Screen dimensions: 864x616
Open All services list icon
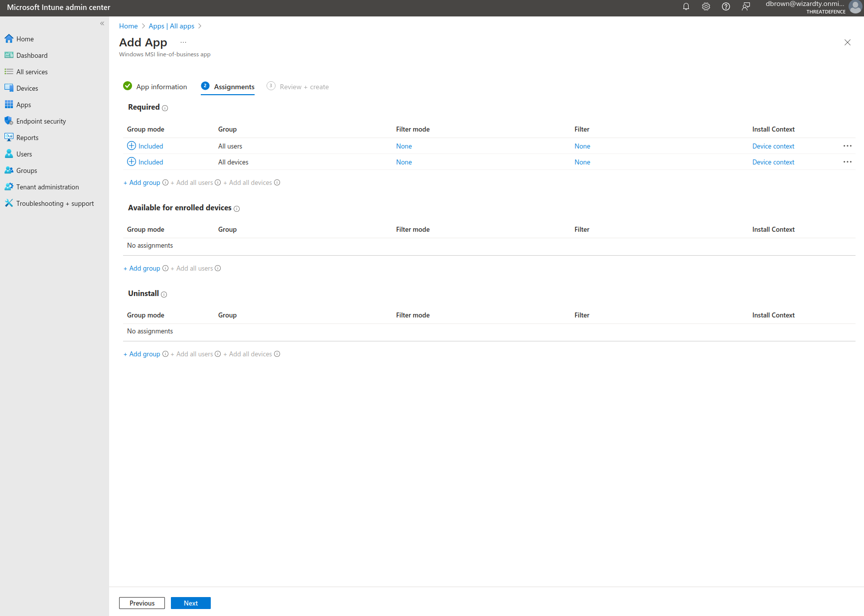(x=9, y=72)
